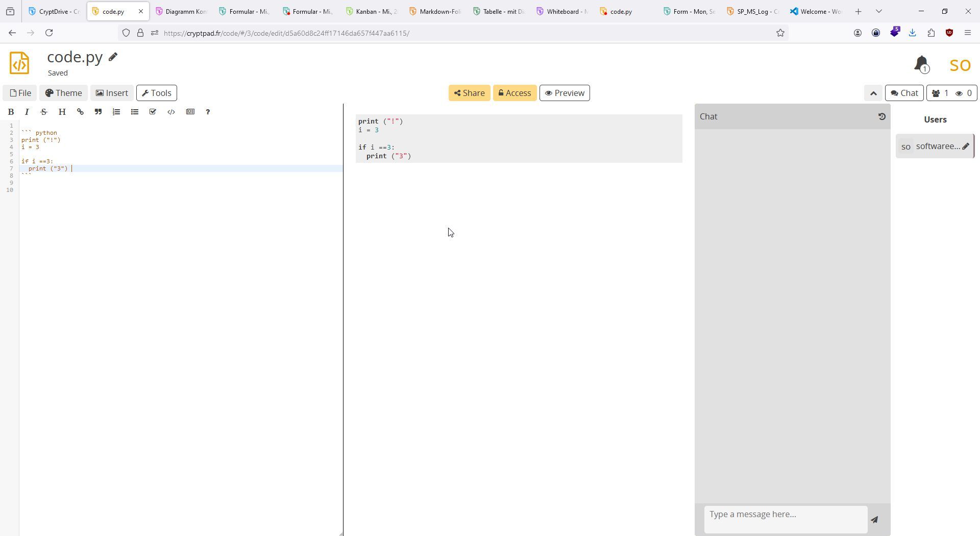Insert a bulleted list
The width and height of the screenshot is (980, 536).
point(135,112)
